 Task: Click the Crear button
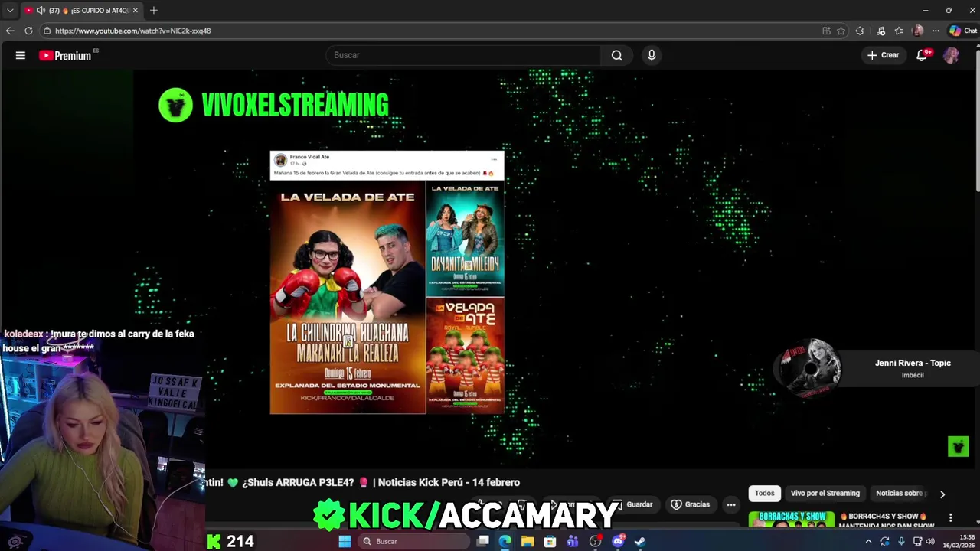tap(883, 55)
